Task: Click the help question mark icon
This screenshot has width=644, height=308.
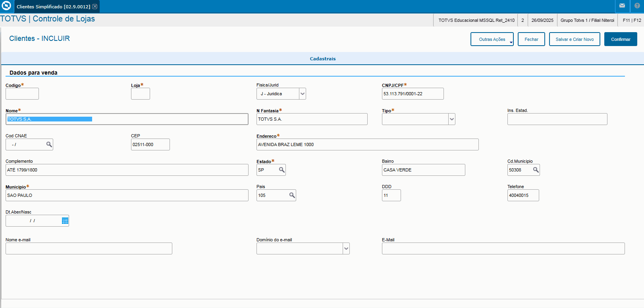Action: pyautogui.click(x=637, y=6)
